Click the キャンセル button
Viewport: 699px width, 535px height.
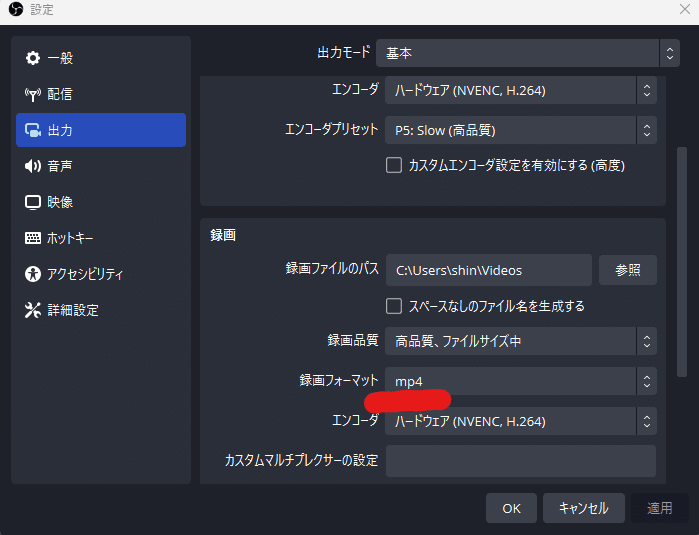(584, 508)
